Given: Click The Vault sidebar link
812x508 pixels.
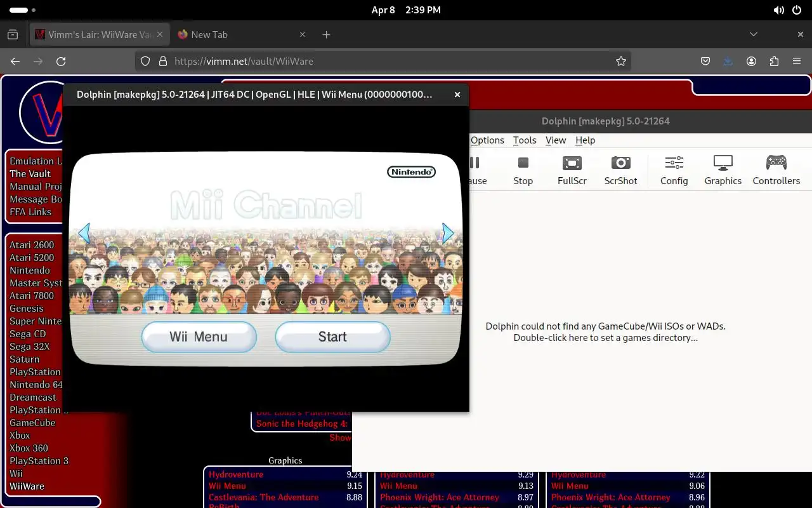Looking at the screenshot, I should tap(30, 174).
